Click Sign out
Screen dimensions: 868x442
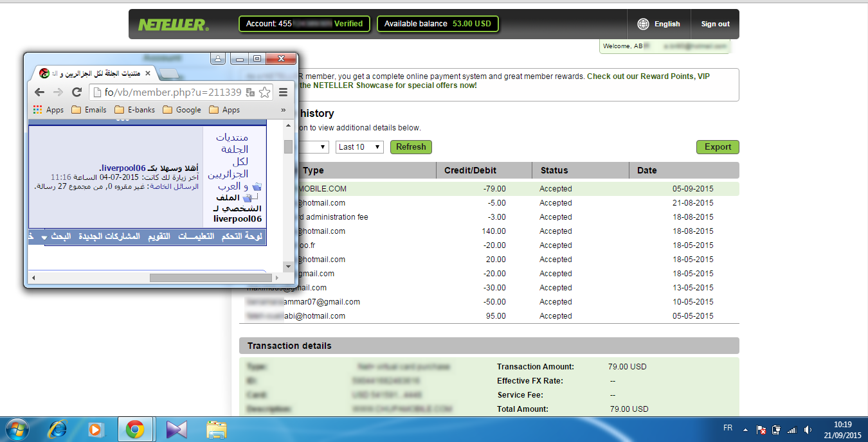[715, 24]
